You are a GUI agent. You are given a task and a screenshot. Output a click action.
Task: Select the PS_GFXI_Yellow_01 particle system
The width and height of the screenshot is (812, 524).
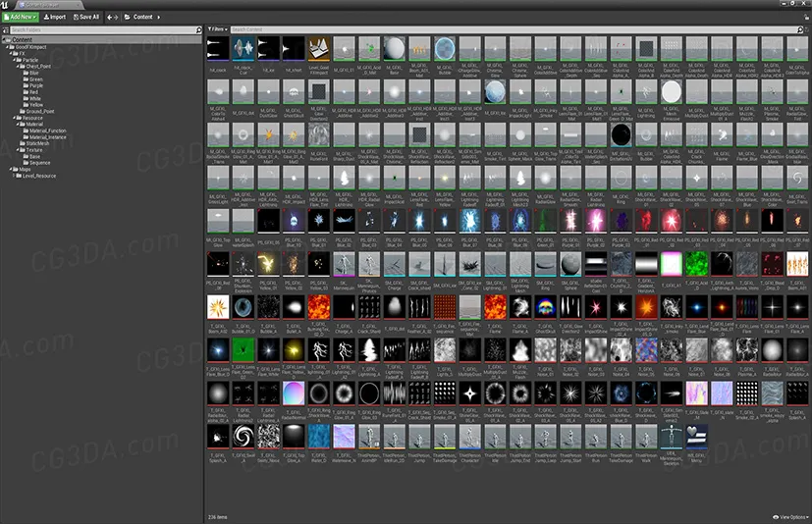(x=268, y=264)
